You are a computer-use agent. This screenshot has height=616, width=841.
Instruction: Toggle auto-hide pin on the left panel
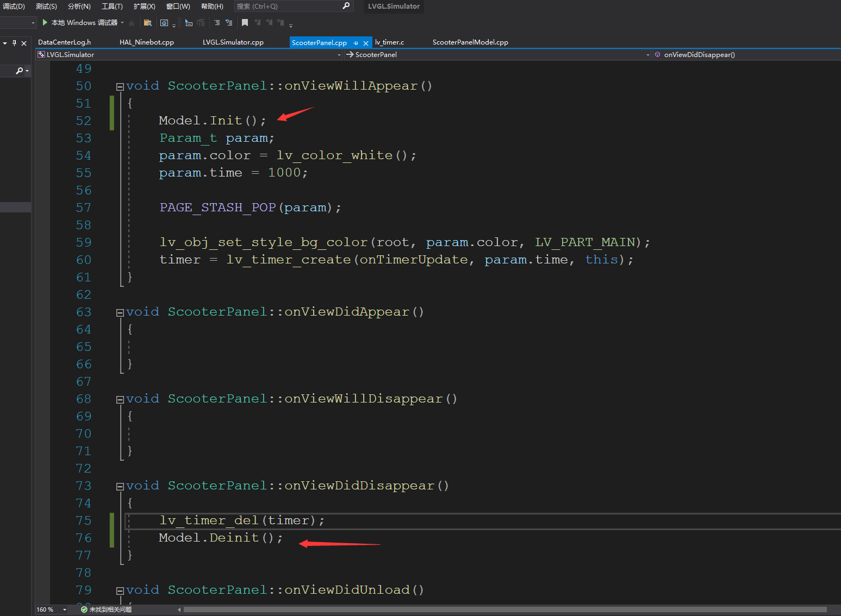[14, 43]
